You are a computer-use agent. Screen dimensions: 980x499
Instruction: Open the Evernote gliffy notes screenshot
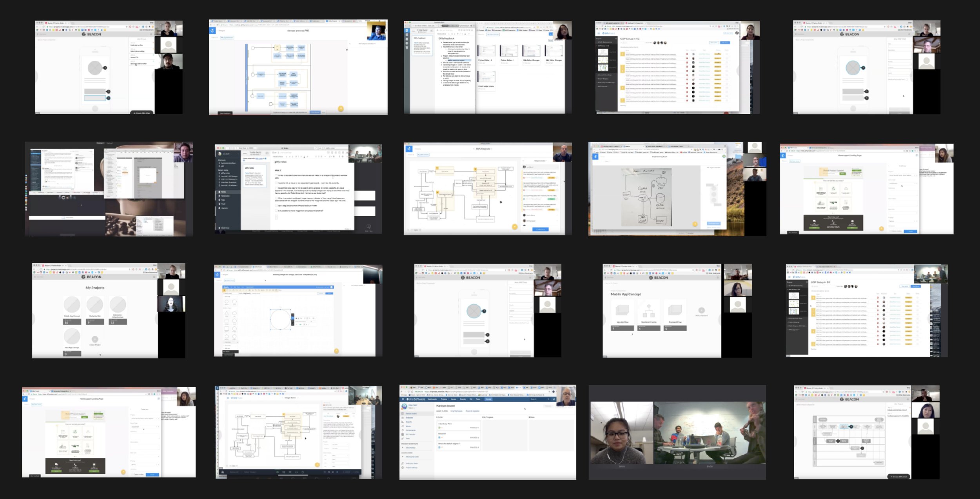[298, 189]
